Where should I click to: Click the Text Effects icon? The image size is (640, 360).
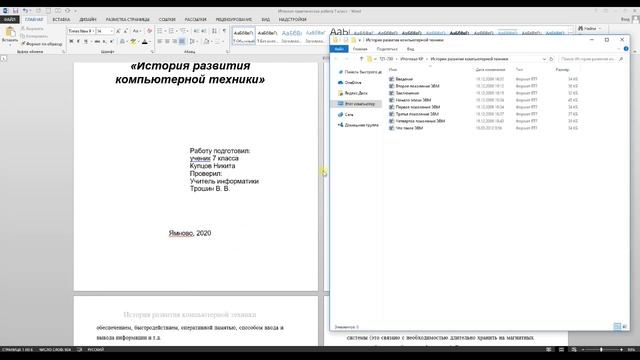tap(122, 41)
